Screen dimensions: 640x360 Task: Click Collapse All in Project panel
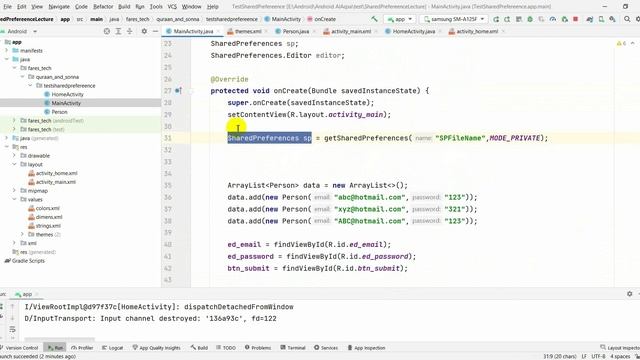129,31
